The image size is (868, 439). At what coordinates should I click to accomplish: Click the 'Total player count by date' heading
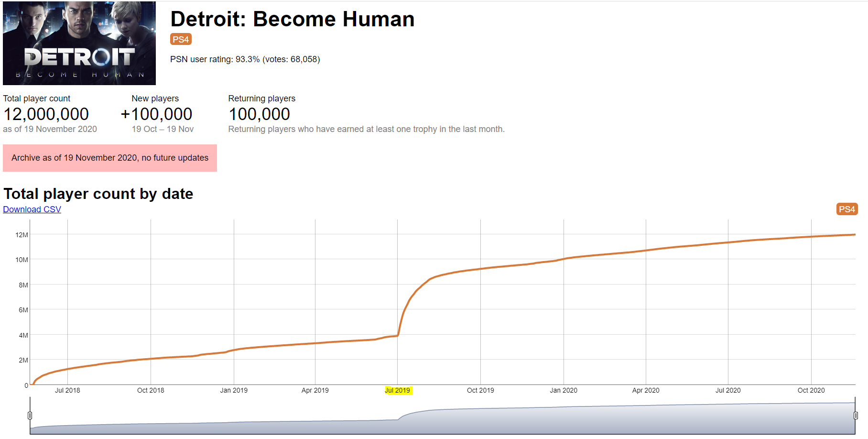click(98, 194)
